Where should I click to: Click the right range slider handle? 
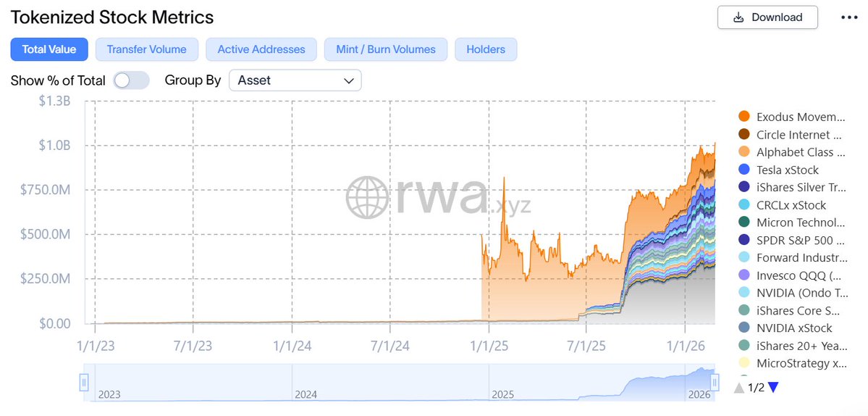point(715,382)
